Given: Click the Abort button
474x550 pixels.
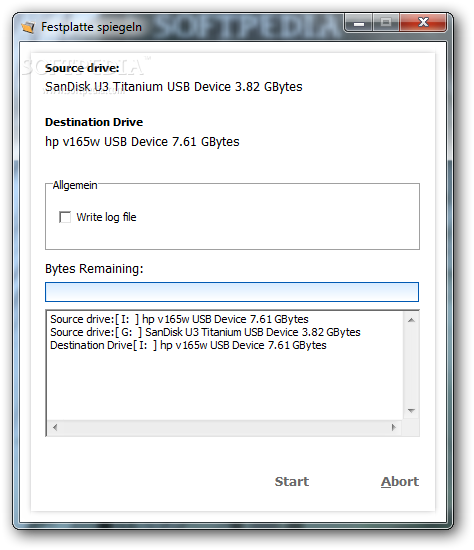Looking at the screenshot, I should pos(400,481).
